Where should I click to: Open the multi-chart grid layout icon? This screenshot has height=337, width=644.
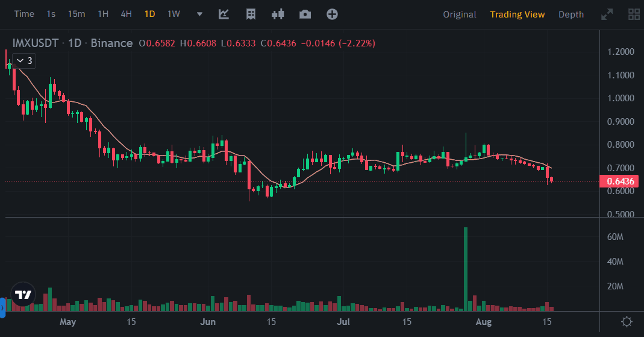click(x=634, y=14)
